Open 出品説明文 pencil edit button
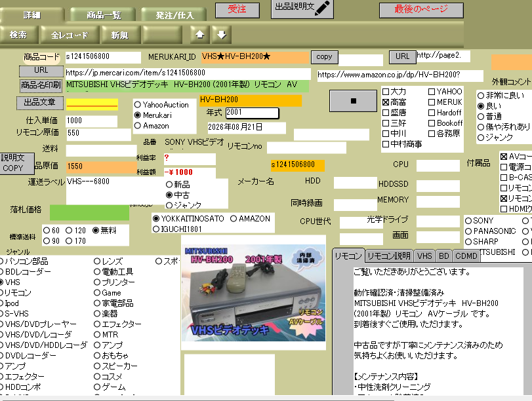 (302, 9)
